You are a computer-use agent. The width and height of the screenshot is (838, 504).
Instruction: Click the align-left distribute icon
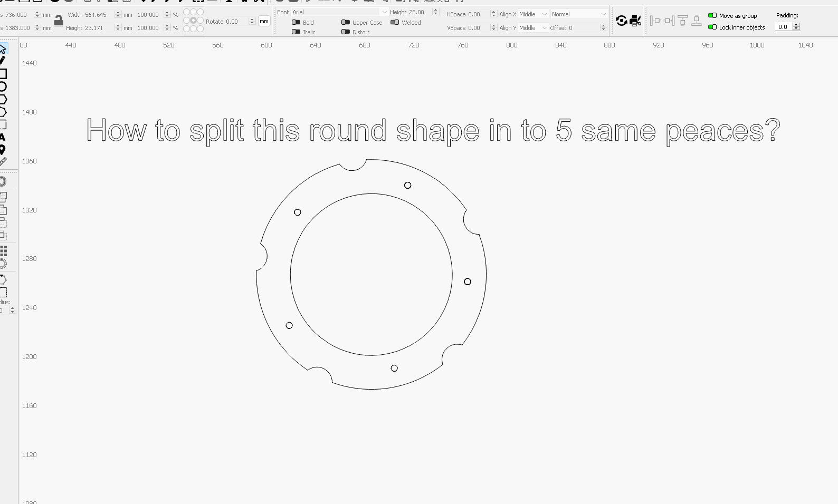655,21
